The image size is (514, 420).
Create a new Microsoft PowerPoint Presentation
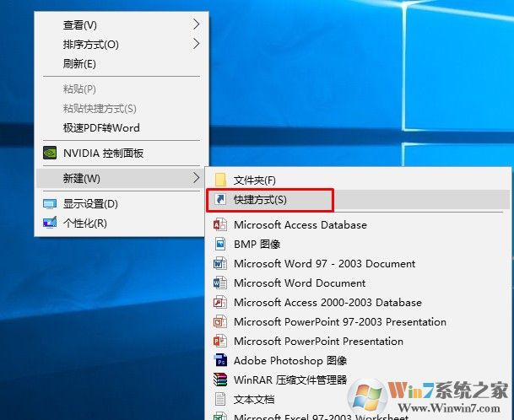click(358, 341)
